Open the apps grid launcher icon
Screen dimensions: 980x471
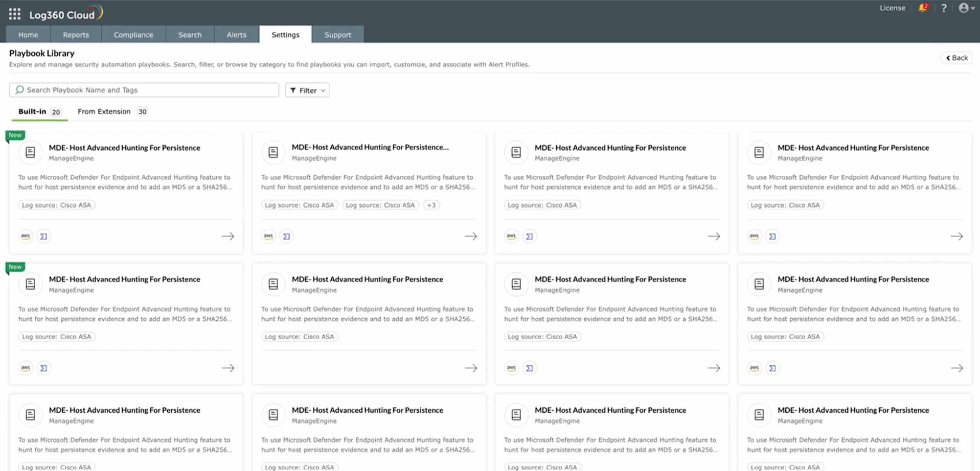pos(15,14)
